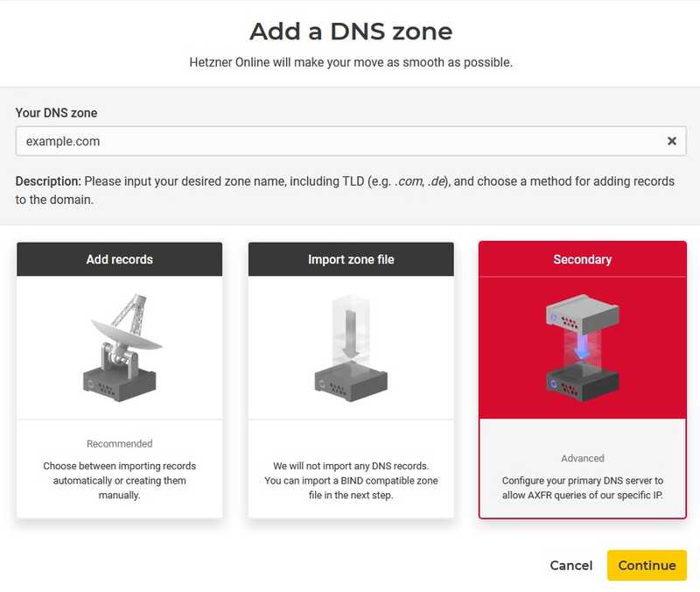
Task: Click the Add a DNS zone heading
Action: (351, 32)
